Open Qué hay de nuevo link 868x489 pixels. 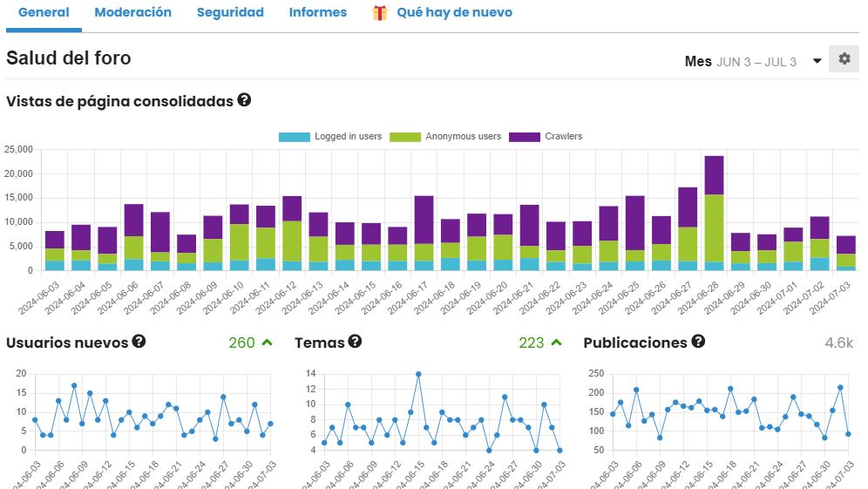454,13
